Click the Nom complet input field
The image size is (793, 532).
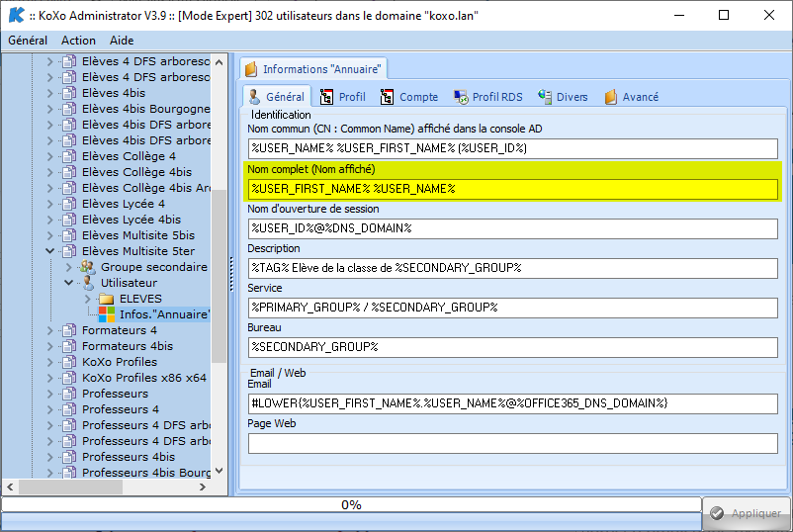tap(513, 189)
